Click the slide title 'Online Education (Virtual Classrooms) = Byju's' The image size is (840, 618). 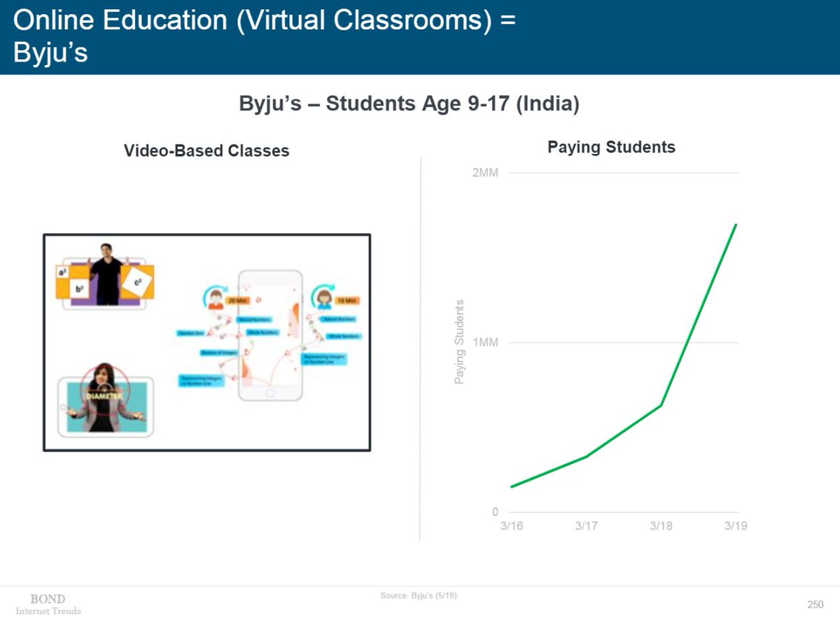[265, 36]
